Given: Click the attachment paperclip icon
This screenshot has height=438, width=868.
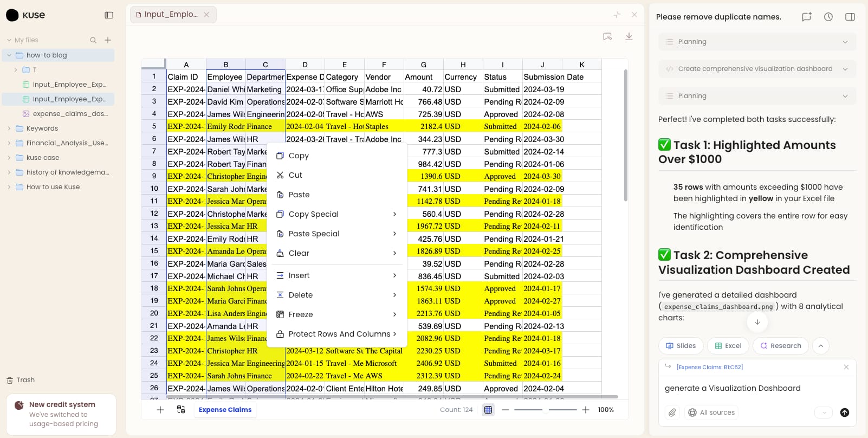Looking at the screenshot, I should (672, 413).
